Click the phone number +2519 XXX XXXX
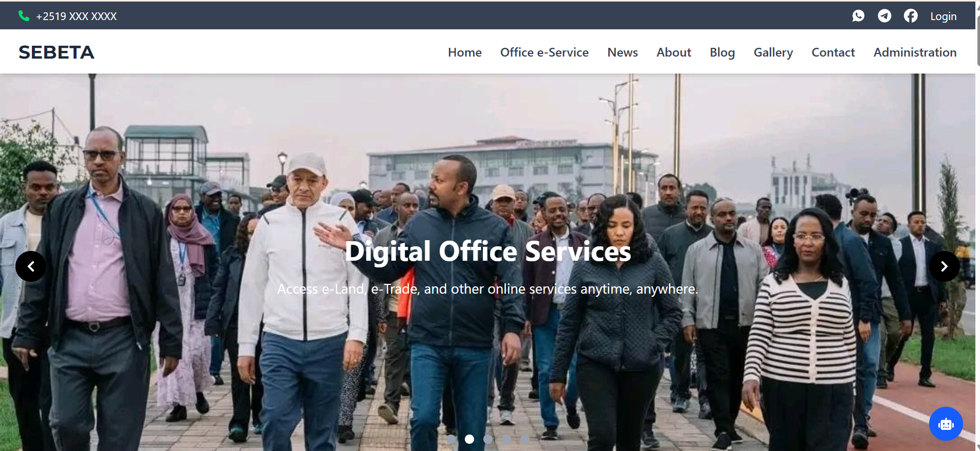The height and width of the screenshot is (451, 980). (x=76, y=16)
